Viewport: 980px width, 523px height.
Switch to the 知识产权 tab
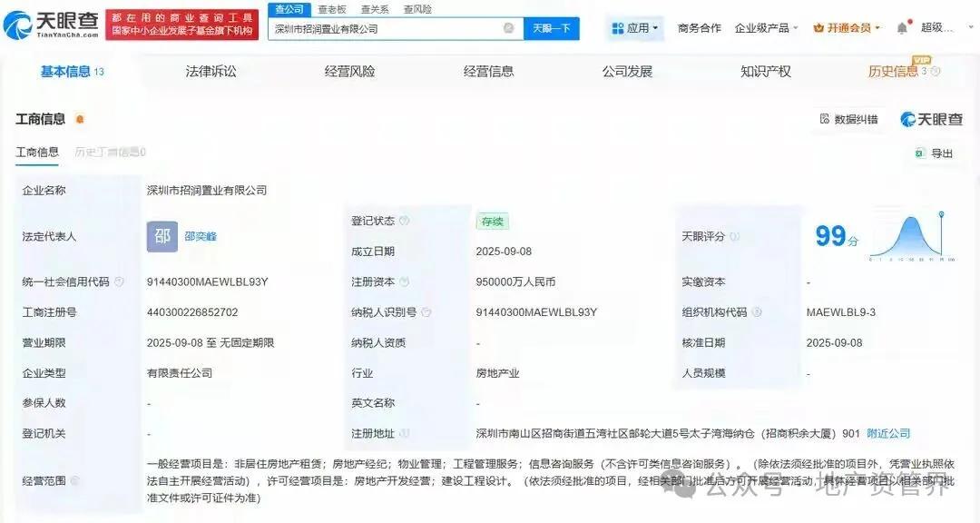(x=766, y=72)
